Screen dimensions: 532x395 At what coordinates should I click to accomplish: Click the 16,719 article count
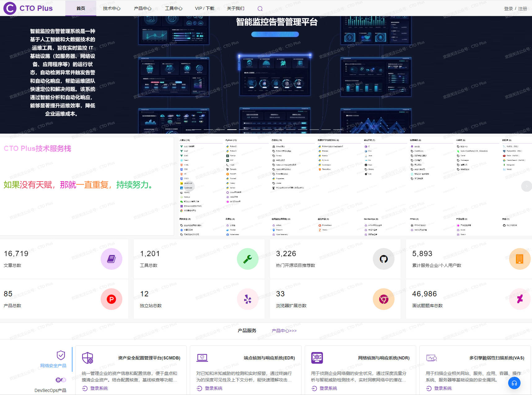click(16, 254)
